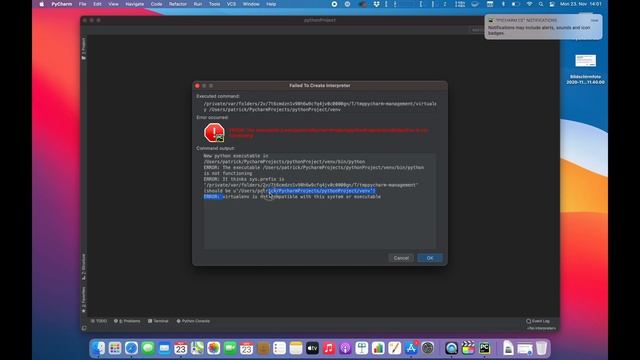The image size is (640, 360).
Task: Open the Run menu
Action: 198,4
